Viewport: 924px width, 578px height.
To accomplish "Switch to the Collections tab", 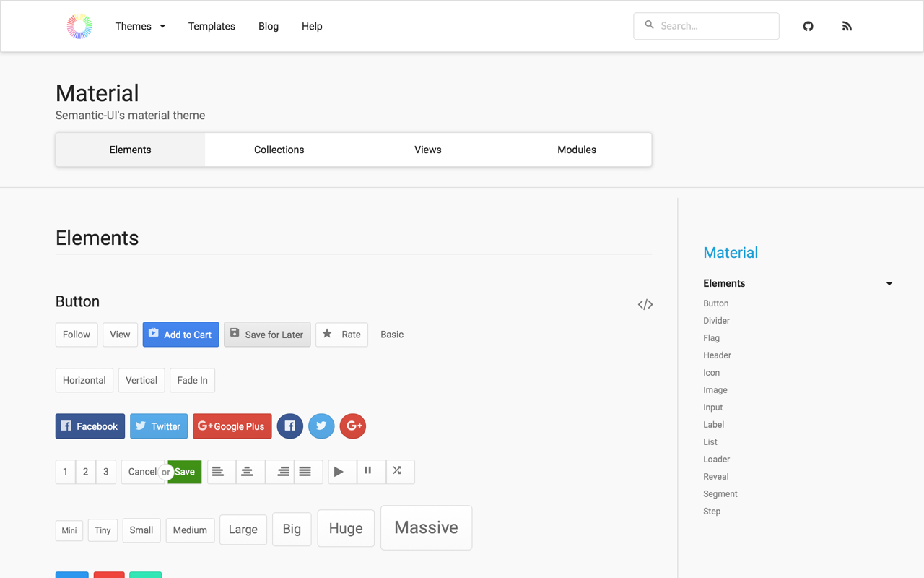I will (x=279, y=150).
